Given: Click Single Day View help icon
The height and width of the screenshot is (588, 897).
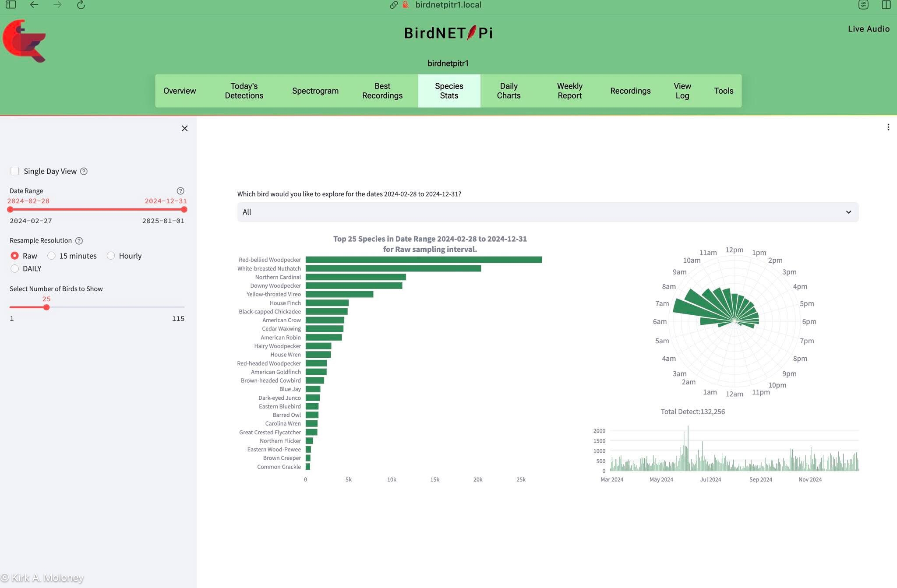Looking at the screenshot, I should (x=84, y=171).
